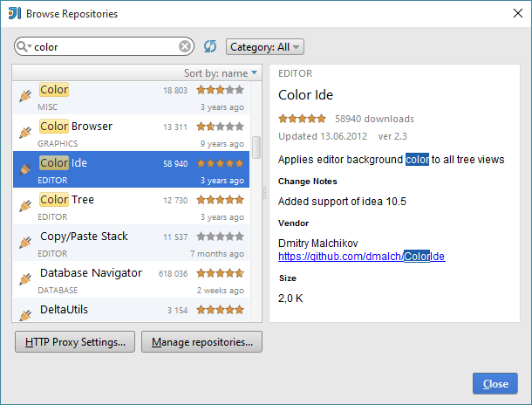Click the plug icon of Database Navigator
532x405 pixels.
[25, 279]
